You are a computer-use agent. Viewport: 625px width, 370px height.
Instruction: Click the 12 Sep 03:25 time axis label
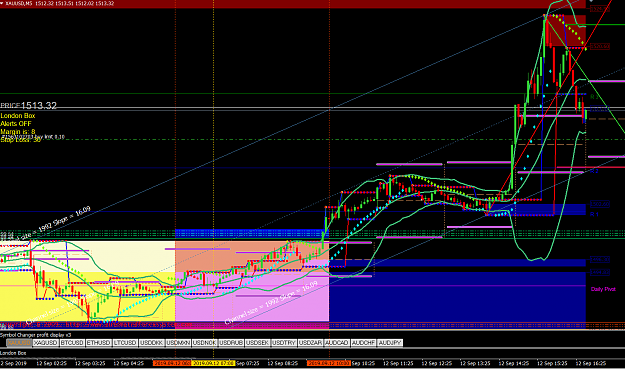click(90, 363)
